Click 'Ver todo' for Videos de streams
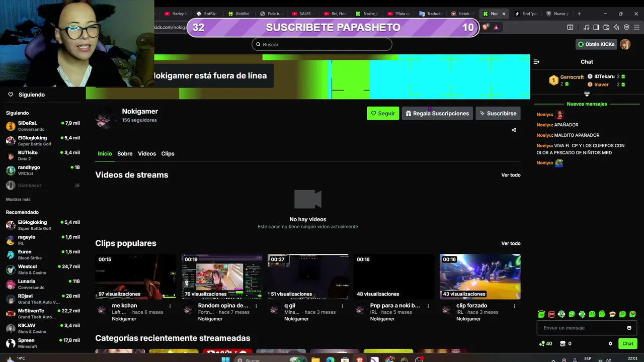The width and height of the screenshot is (644, 362). click(511, 175)
